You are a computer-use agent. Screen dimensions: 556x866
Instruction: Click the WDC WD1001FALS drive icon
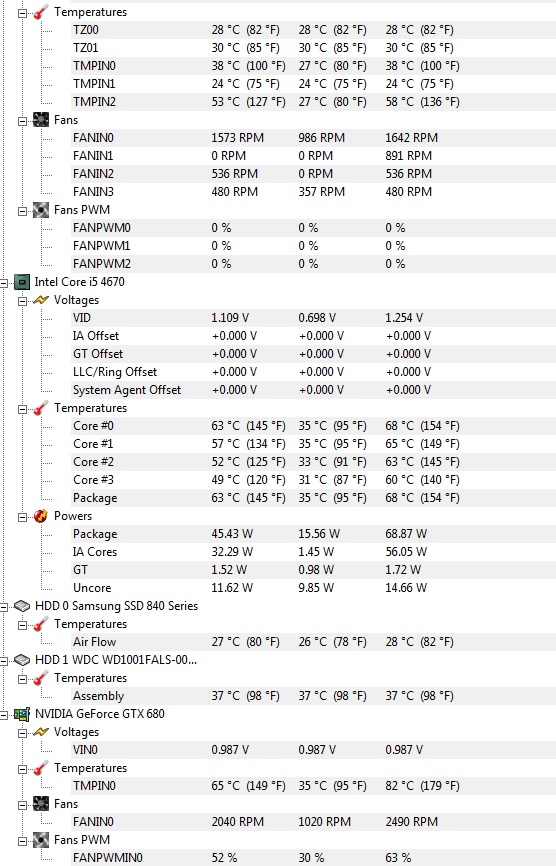tap(22, 660)
